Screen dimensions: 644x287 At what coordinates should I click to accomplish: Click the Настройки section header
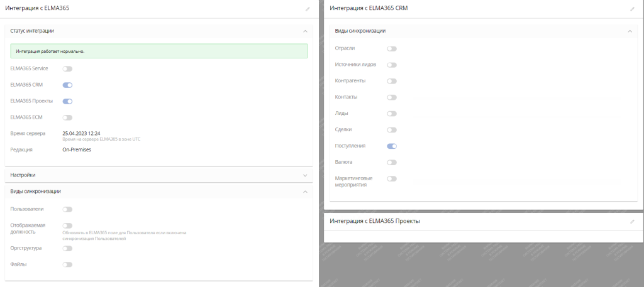[x=159, y=175]
